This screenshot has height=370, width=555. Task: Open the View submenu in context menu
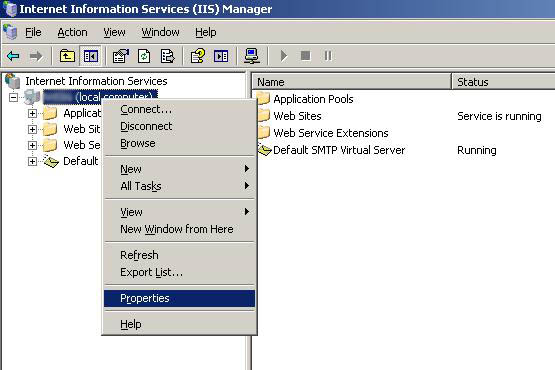[179, 212]
